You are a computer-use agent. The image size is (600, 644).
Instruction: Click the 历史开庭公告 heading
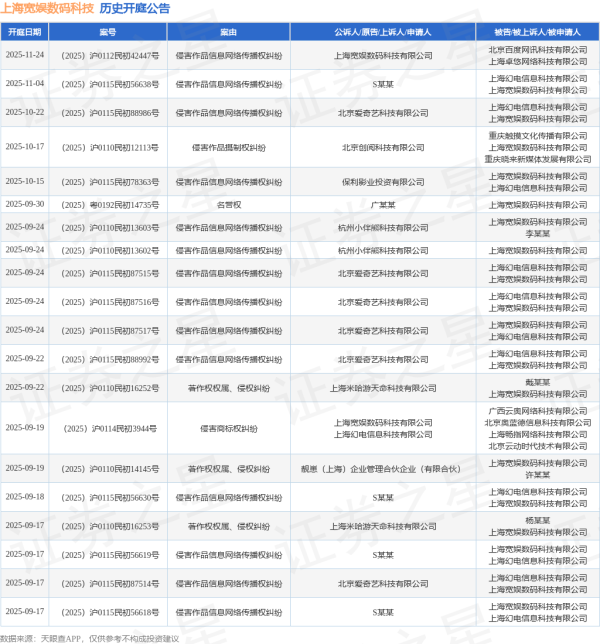tap(134, 9)
